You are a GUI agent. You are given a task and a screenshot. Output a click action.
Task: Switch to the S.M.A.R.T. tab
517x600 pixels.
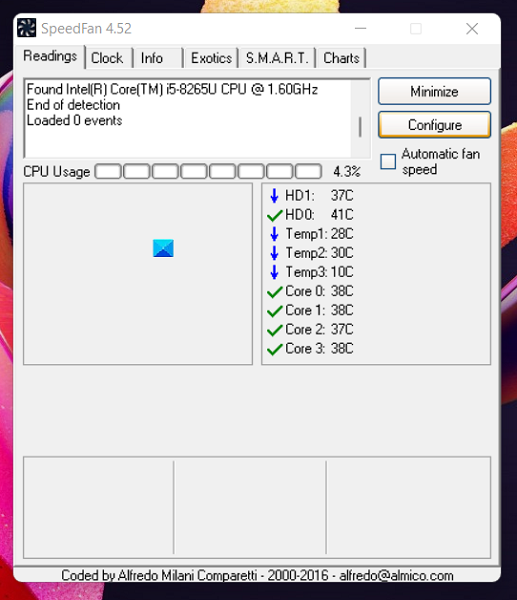(x=277, y=58)
